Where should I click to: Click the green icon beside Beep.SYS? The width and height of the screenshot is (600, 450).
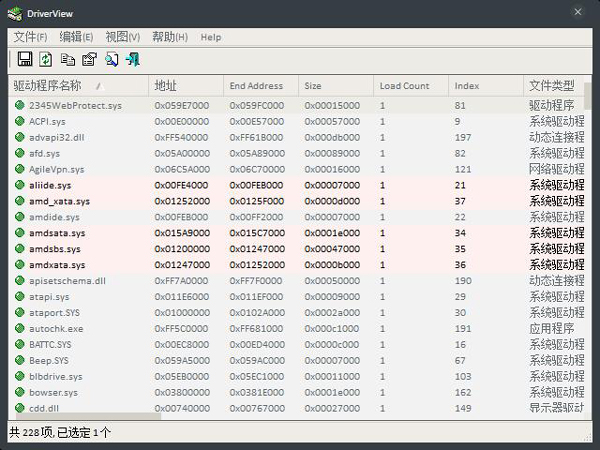click(20, 360)
